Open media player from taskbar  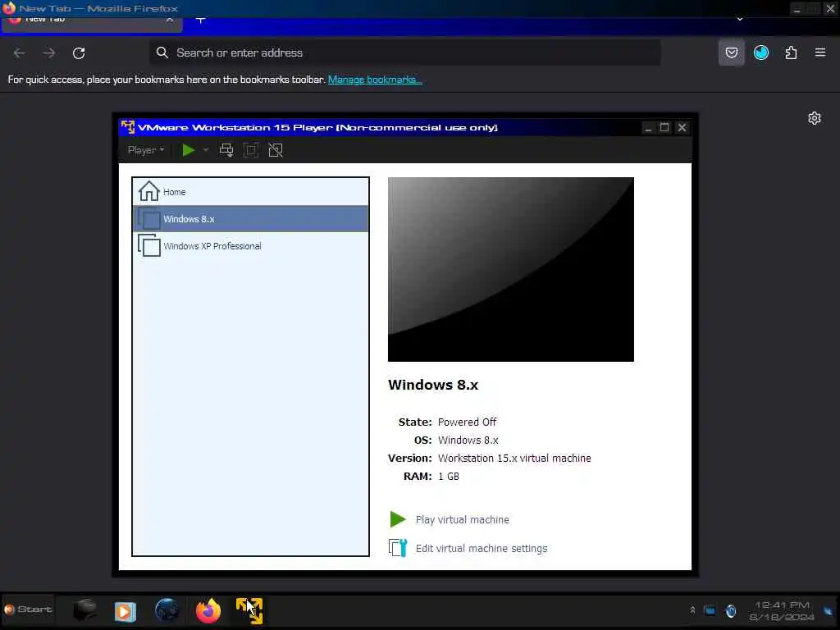tap(125, 611)
